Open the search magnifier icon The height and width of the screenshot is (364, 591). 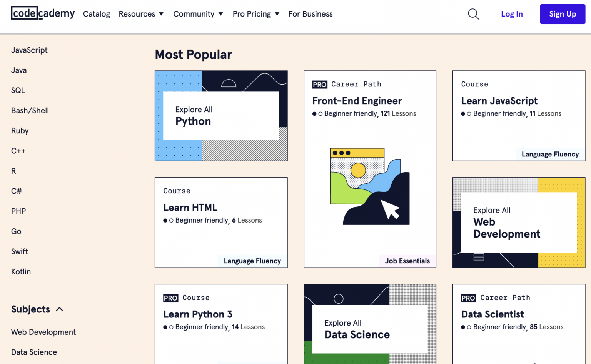[x=473, y=14]
